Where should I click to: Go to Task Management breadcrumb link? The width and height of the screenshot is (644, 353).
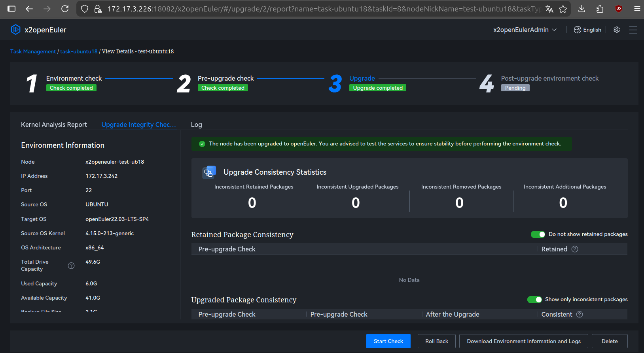click(x=33, y=51)
